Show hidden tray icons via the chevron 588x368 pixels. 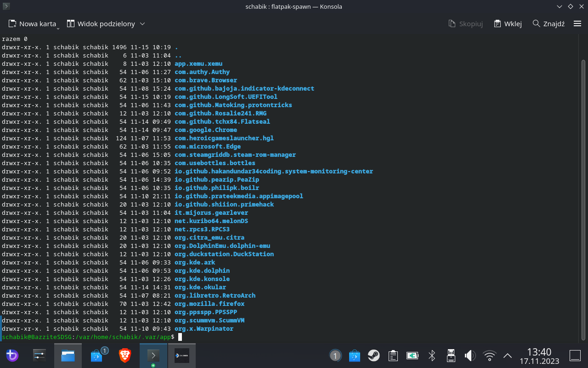pos(507,356)
